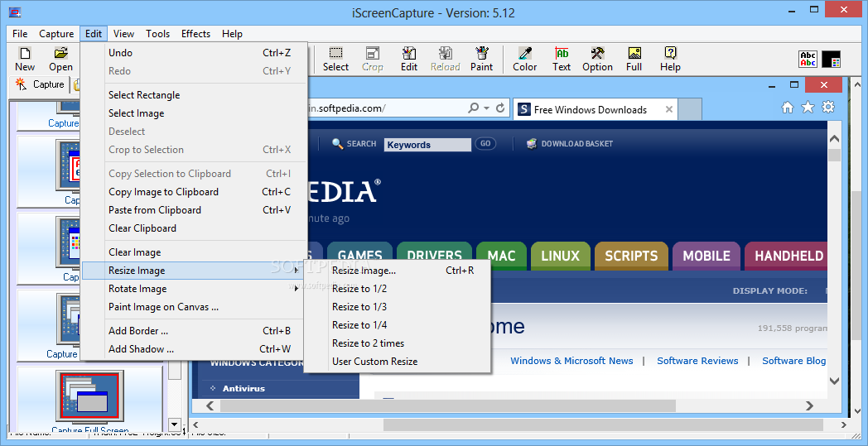This screenshot has height=446, width=868.
Task: Click the New toolbar icon
Action: 24,60
